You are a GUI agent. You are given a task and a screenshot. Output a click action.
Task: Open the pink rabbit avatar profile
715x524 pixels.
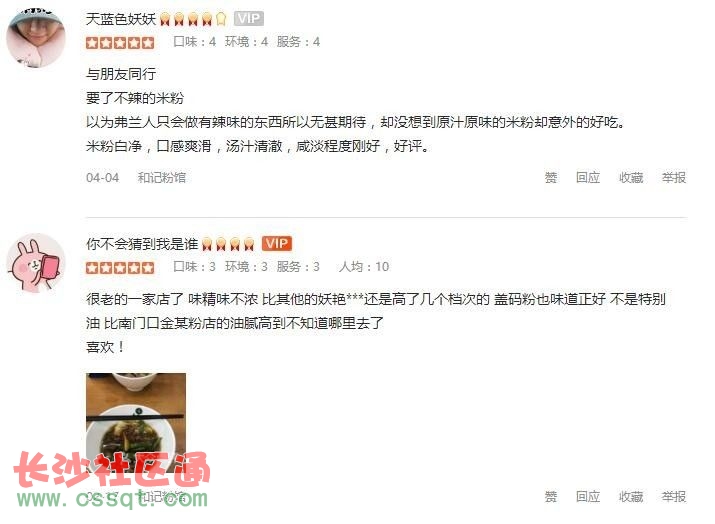pyautogui.click(x=36, y=263)
